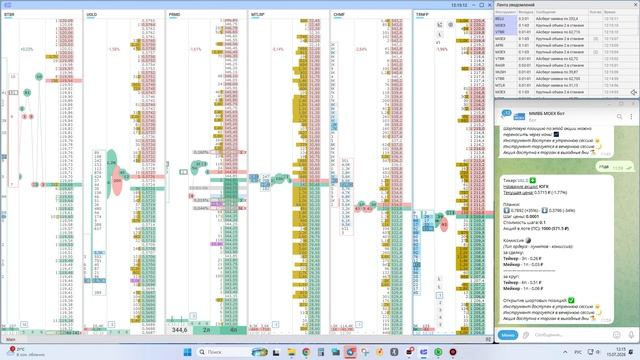Image resolution: width=640 pixels, height=360 pixels.
Task: Select the UGLD order book column header
Action: 91,15
